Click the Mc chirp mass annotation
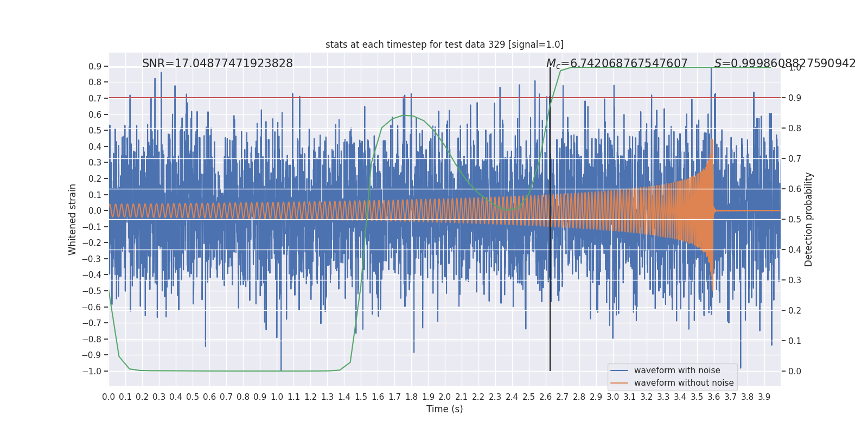Viewport: 868px width, 434px height. [x=617, y=63]
